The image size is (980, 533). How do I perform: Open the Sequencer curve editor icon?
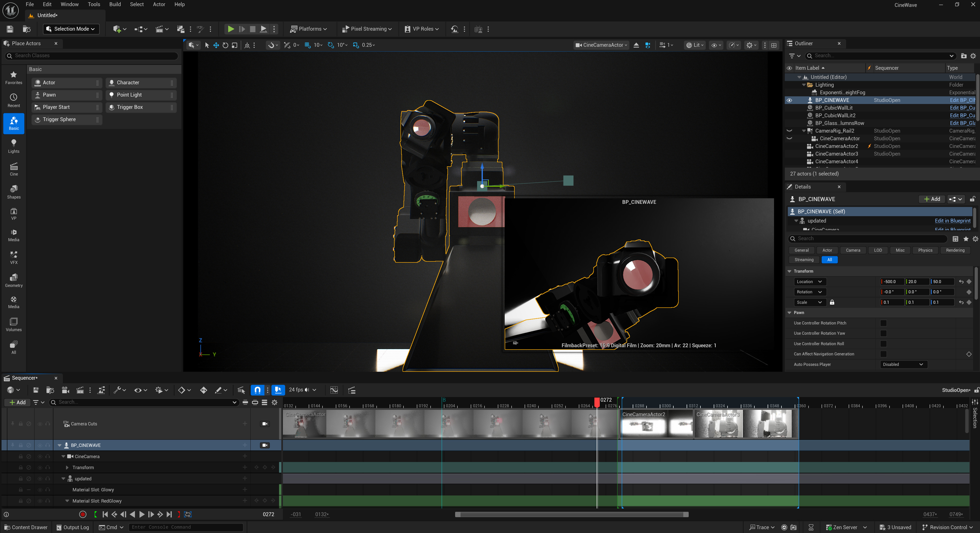click(x=334, y=390)
